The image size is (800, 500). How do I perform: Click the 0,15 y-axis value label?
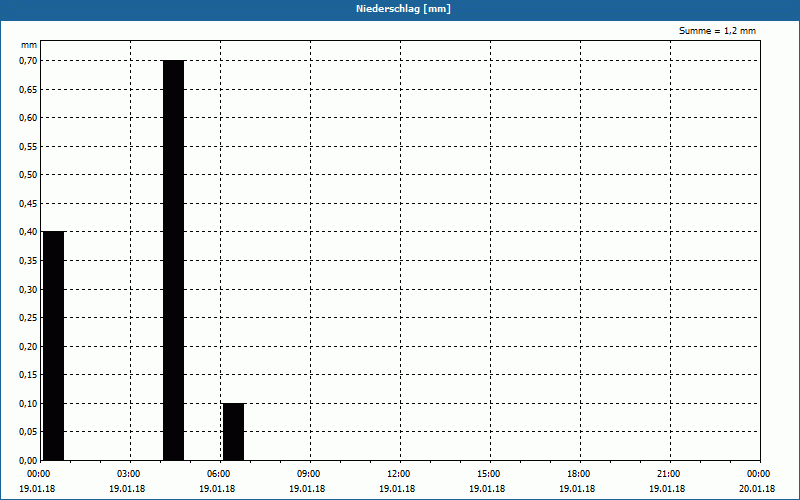coord(28,375)
